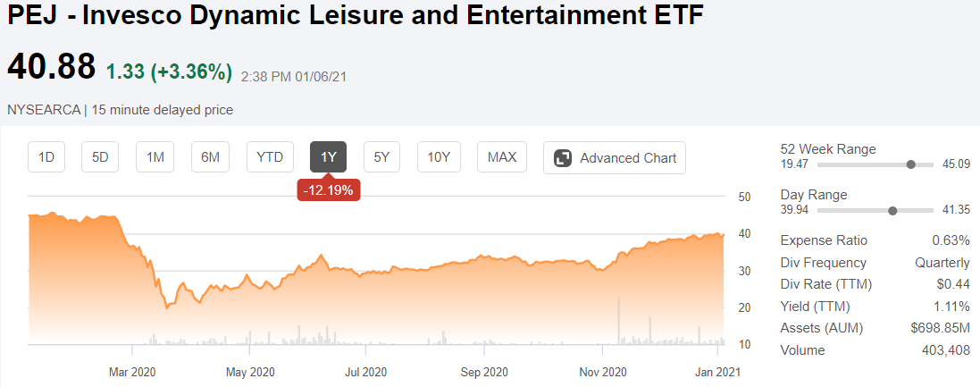Select the YTD range tab

270,157
